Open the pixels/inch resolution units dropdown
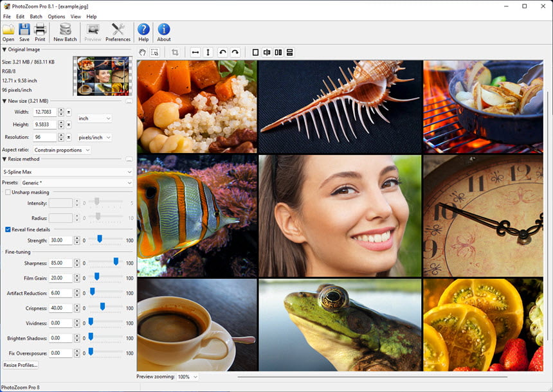Viewport: 553px width, 392px height. [95, 138]
